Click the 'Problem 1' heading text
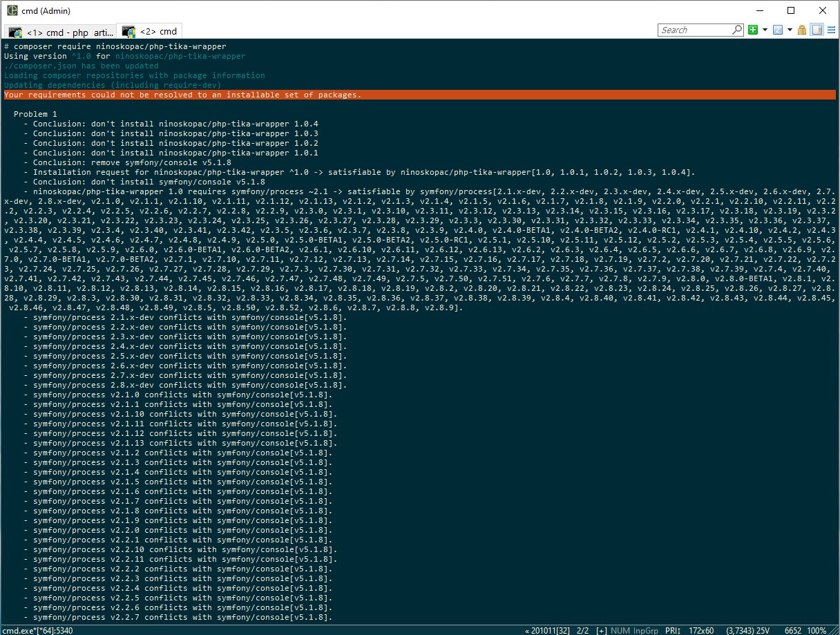The width and height of the screenshot is (840, 635). click(35, 114)
